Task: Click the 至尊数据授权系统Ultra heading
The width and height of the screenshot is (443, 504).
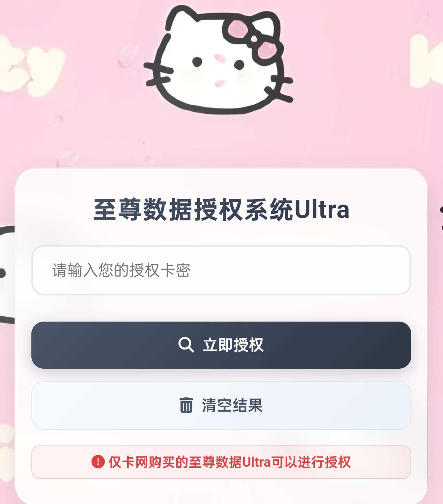Action: [x=221, y=209]
